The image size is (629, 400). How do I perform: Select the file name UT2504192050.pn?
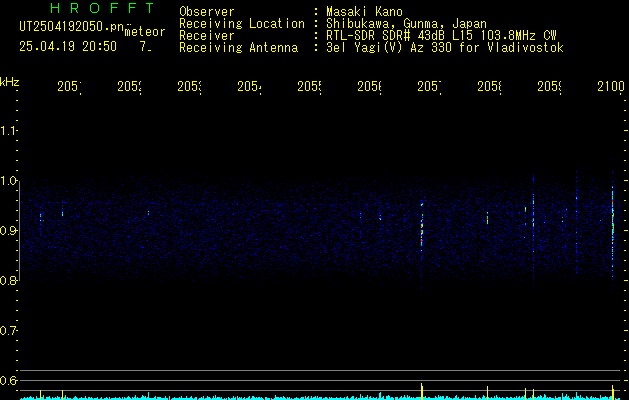(x=72, y=27)
